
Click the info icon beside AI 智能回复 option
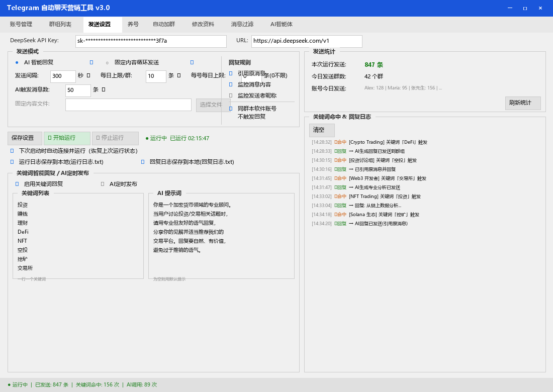[x=91, y=62]
